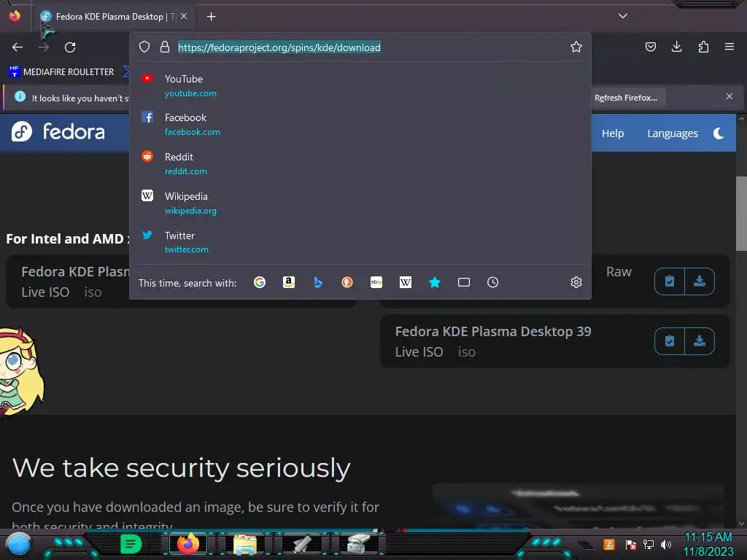Click the Star Butterfly desktop mascot
Viewport: 747px width, 560px height.
coord(20,371)
